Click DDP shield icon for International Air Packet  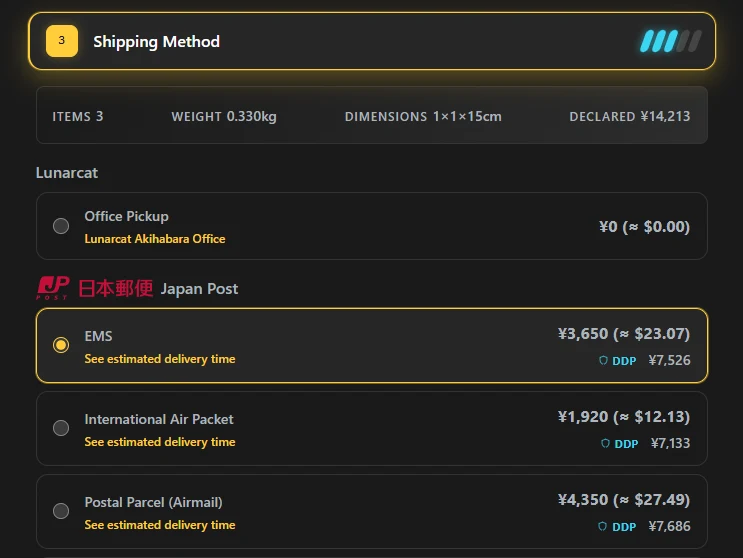tap(605, 443)
